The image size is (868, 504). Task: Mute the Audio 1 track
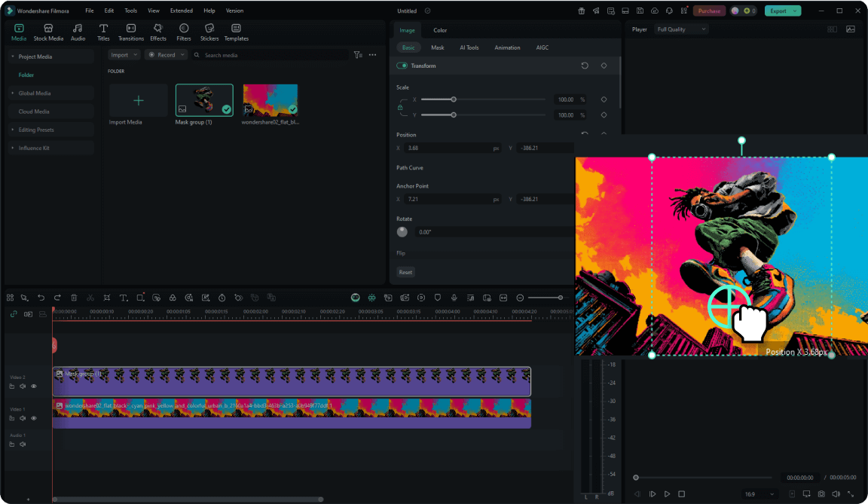[x=23, y=444]
